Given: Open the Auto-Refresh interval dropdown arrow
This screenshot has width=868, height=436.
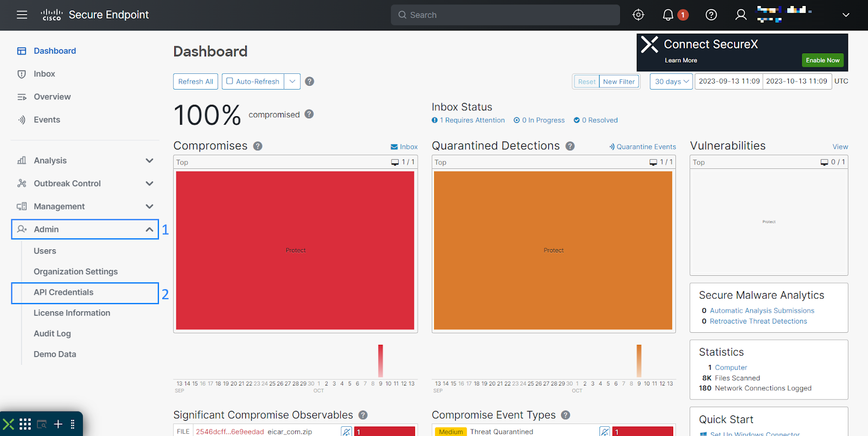Looking at the screenshot, I should (x=292, y=81).
